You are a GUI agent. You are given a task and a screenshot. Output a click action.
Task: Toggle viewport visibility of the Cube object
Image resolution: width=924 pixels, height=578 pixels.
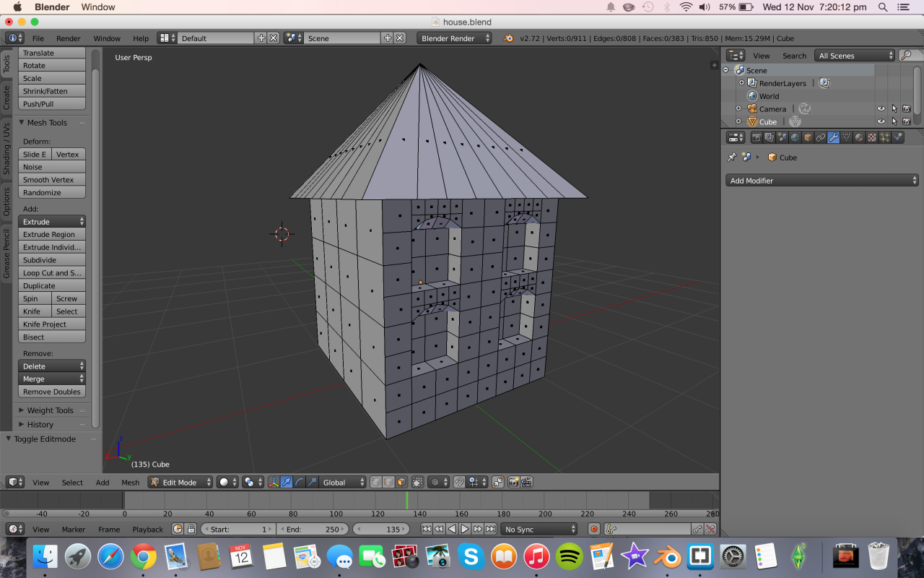pos(881,121)
